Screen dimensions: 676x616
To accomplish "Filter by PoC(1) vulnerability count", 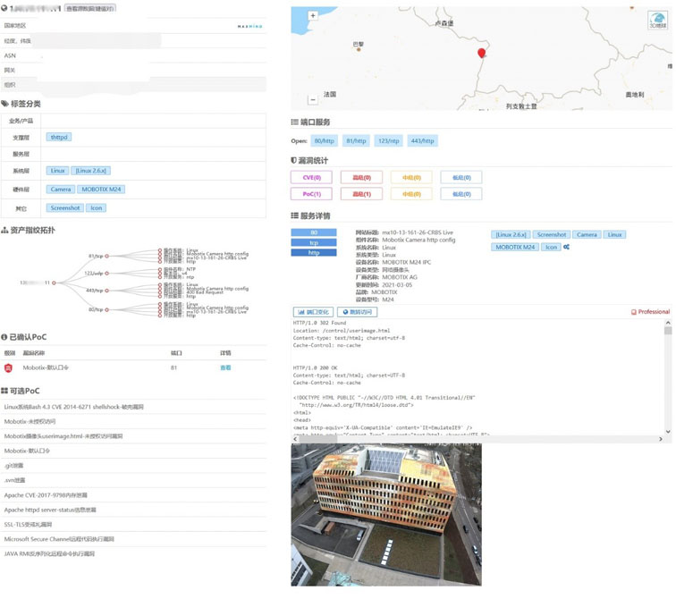I will (x=312, y=194).
